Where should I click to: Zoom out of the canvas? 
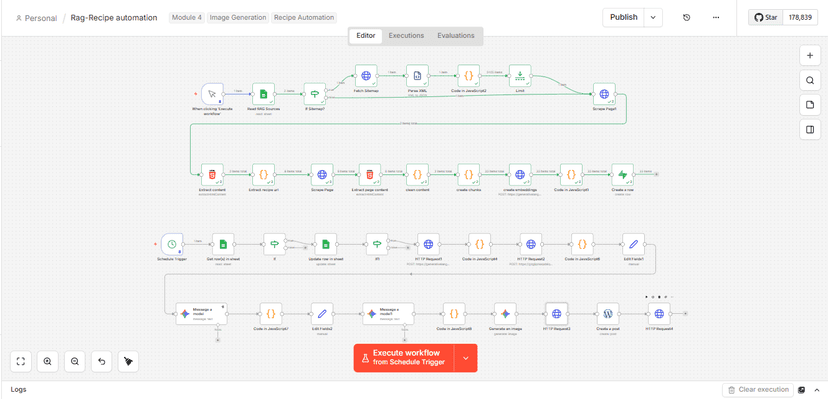[x=75, y=362]
